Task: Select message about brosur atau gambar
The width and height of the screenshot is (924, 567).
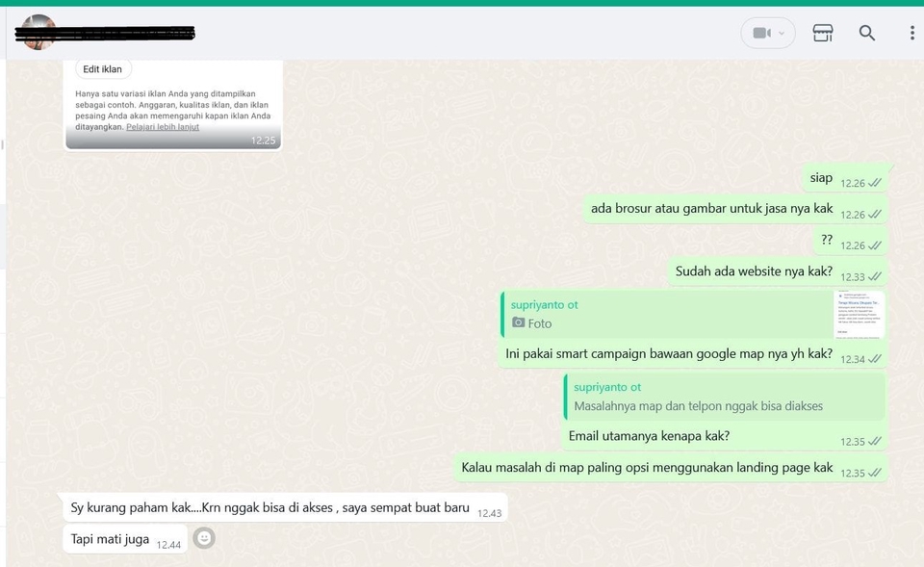Action: 735,209
